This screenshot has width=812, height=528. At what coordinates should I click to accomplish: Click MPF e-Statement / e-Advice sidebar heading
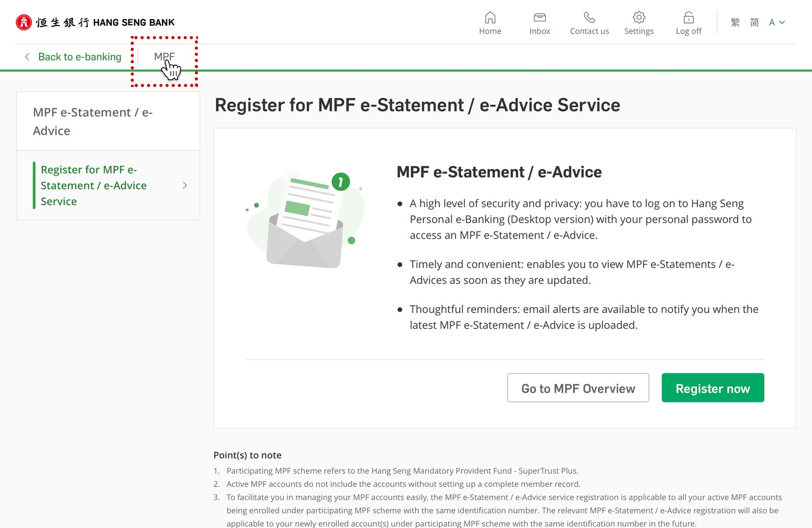coord(93,122)
